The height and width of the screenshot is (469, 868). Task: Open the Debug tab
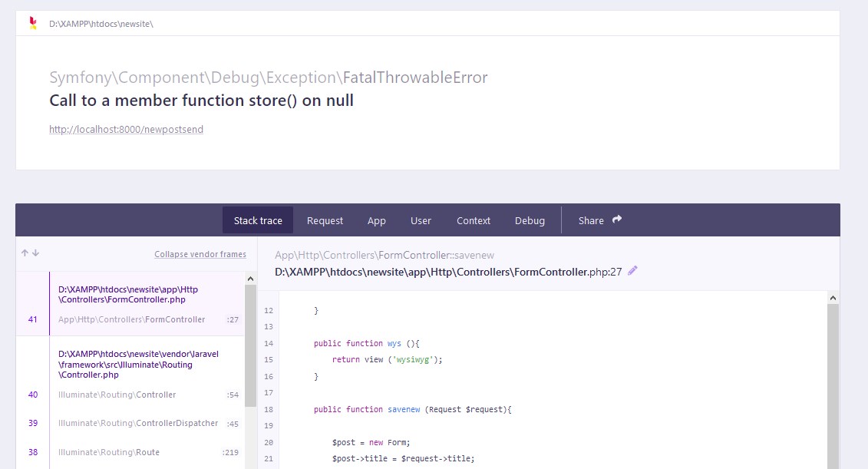(530, 220)
